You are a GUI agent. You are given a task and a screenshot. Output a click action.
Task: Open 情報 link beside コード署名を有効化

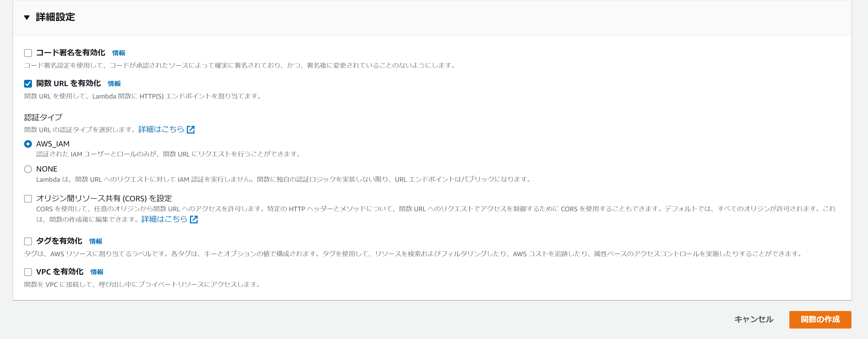pyautogui.click(x=118, y=53)
